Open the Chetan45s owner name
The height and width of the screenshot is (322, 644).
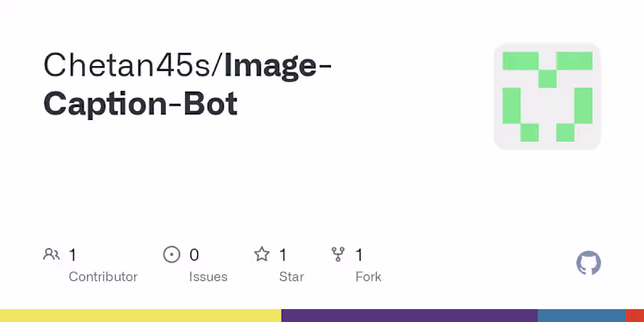129,65
